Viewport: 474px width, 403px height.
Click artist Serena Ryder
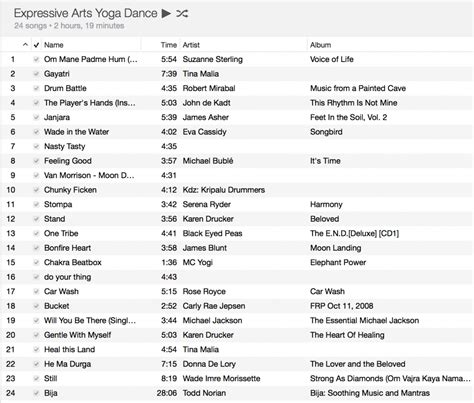[207, 204]
